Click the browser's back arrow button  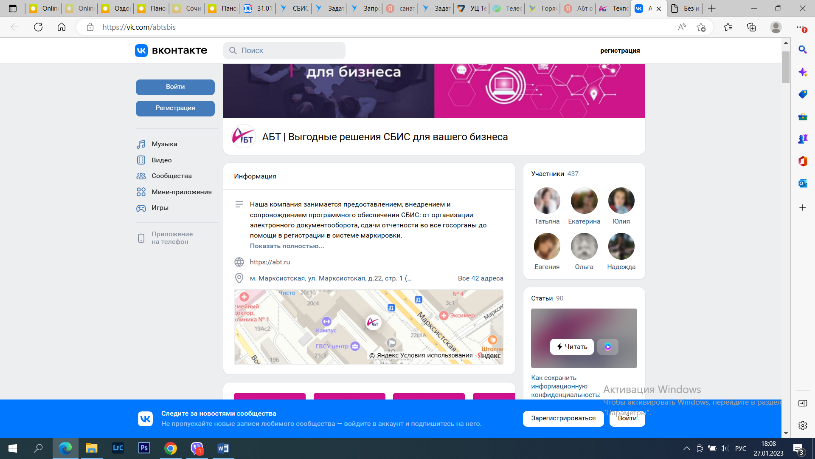(14, 28)
